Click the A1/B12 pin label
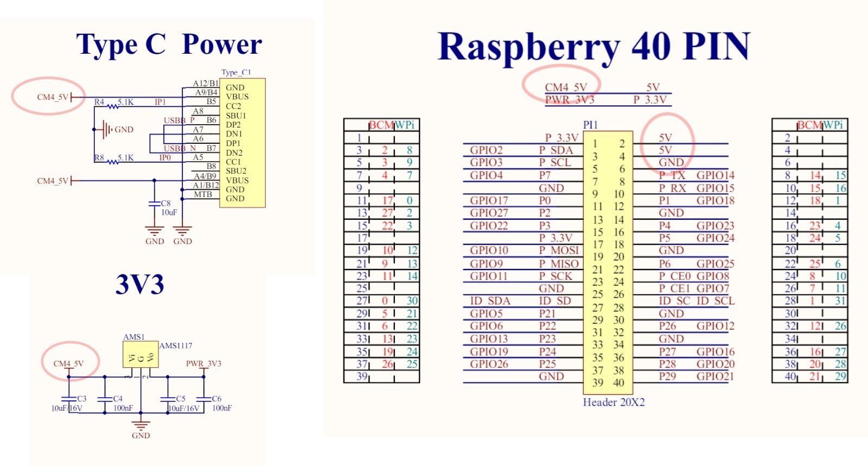This screenshot has height=466, width=868. tap(206, 186)
